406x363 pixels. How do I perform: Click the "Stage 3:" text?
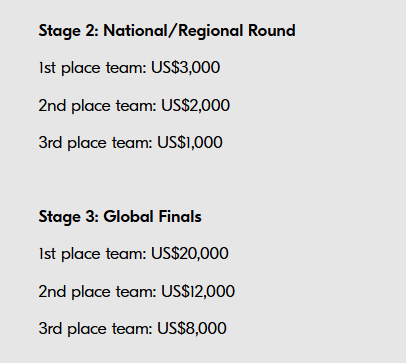pos(69,217)
